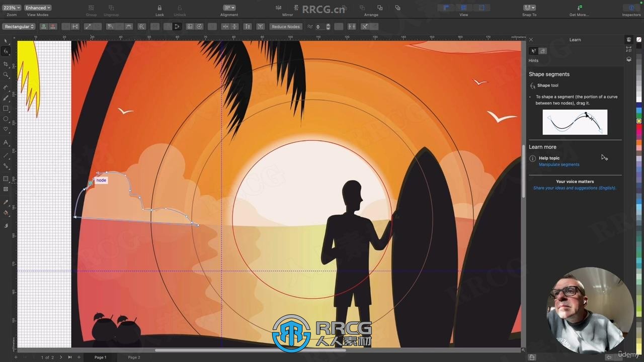Expand the Snap To dropdown

click(x=529, y=8)
